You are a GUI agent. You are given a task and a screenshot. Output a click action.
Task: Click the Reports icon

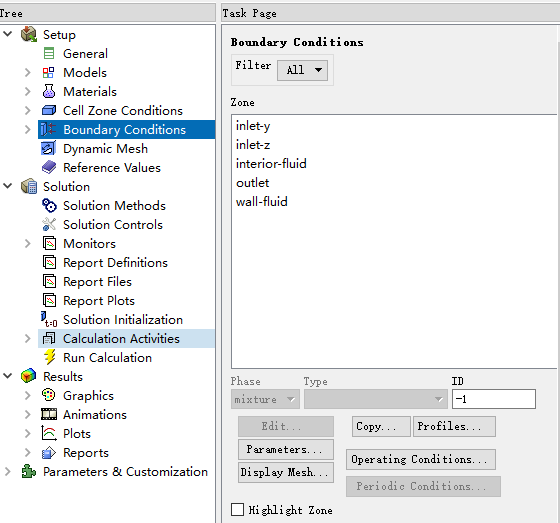click(49, 453)
